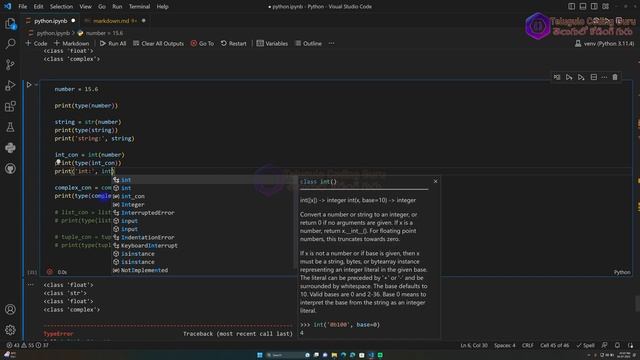Open cell output more actions ellipsis

coord(31,284)
